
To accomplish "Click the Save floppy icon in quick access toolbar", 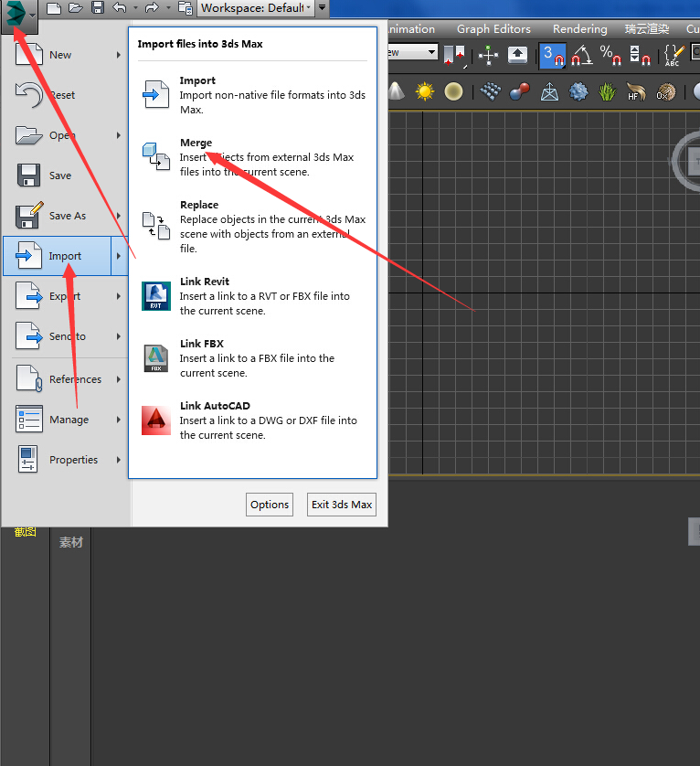I will click(x=98, y=8).
